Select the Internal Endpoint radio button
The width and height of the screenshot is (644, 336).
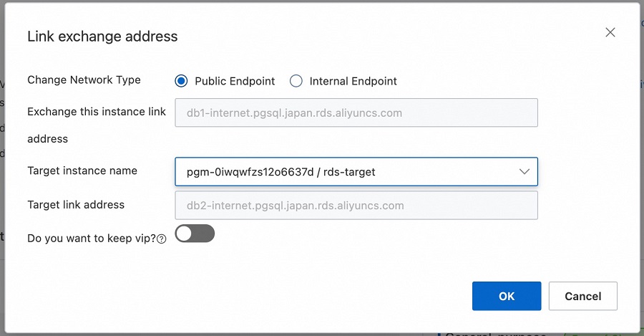tap(296, 82)
